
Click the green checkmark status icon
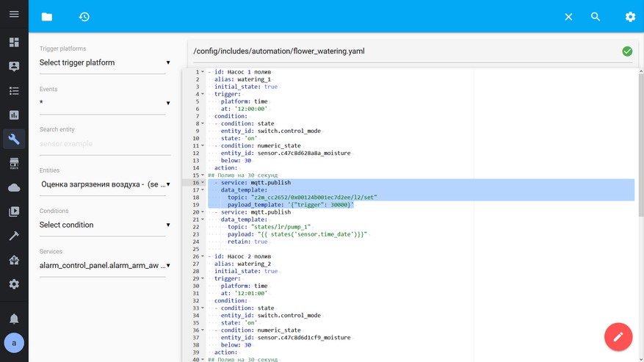pos(627,51)
